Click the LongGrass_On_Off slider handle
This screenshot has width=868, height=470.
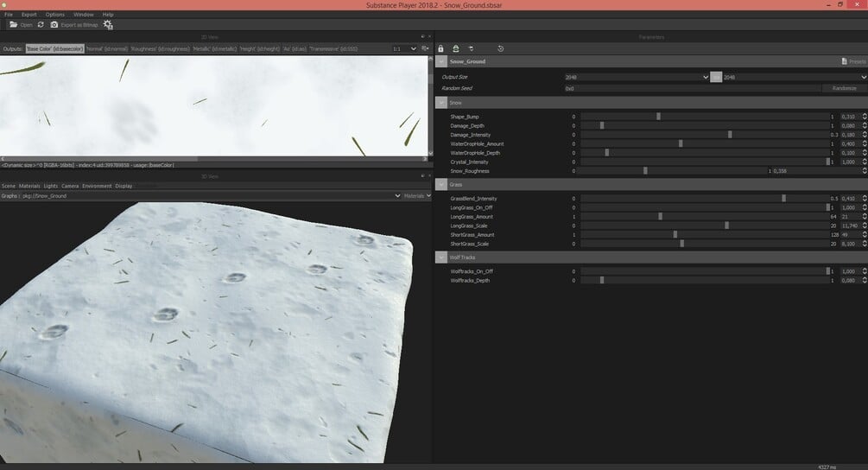(827, 207)
